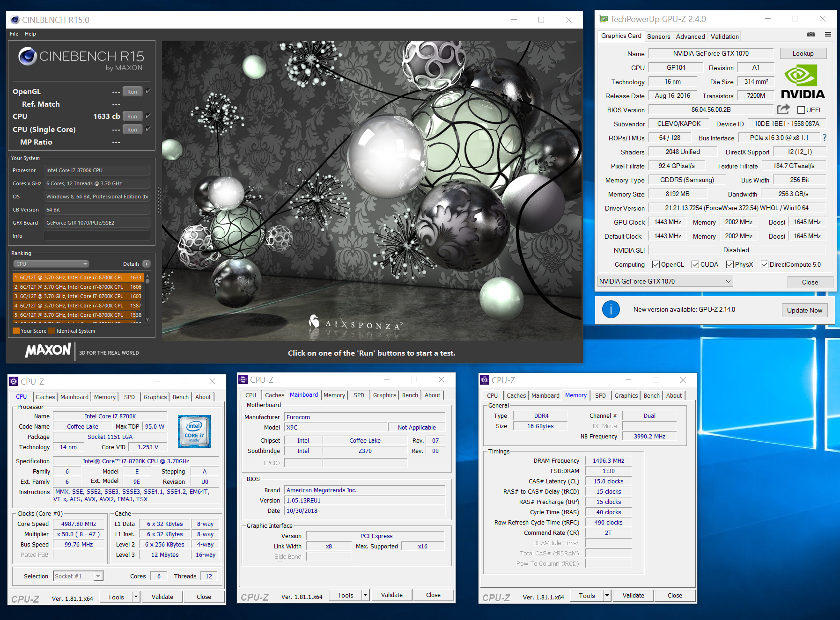Click the NVIDIA logo in GPU-Z
This screenshot has width=840, height=620.
(803, 81)
